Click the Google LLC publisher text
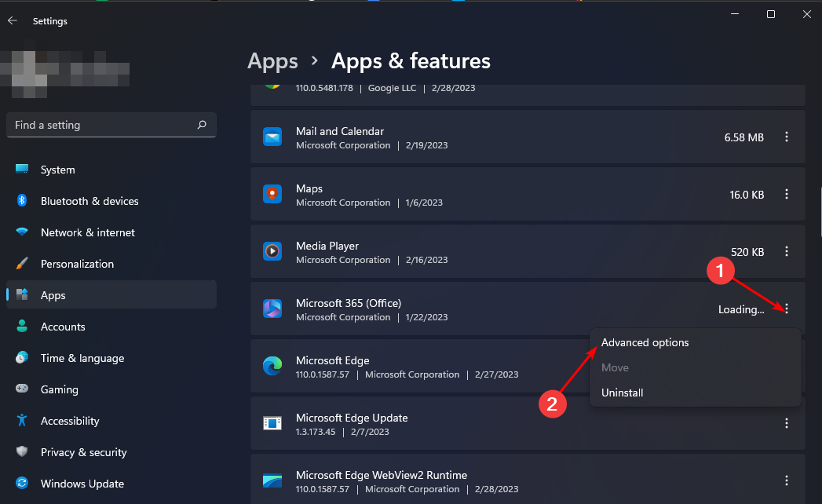The height and width of the screenshot is (504, 822). [x=392, y=88]
